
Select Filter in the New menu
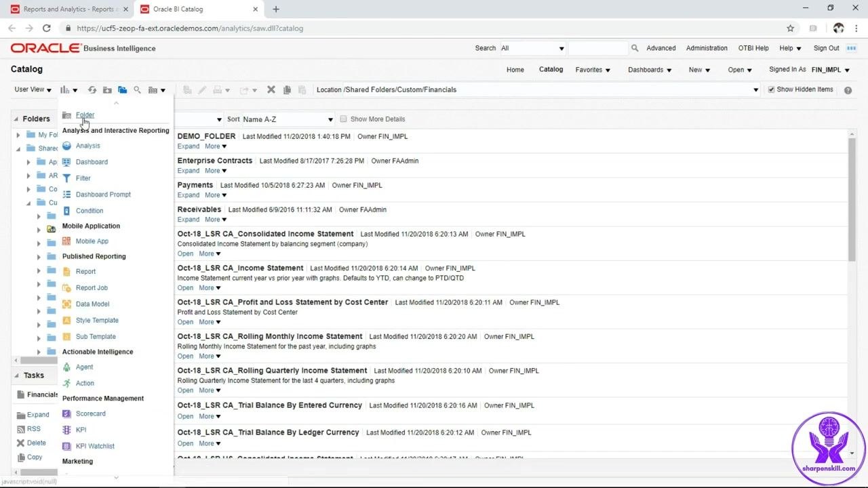point(83,178)
